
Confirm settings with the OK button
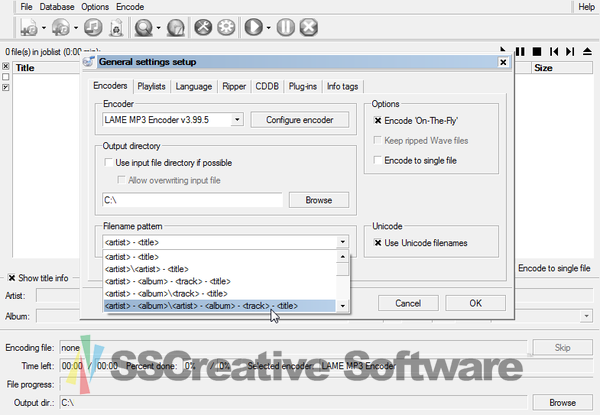pos(476,303)
